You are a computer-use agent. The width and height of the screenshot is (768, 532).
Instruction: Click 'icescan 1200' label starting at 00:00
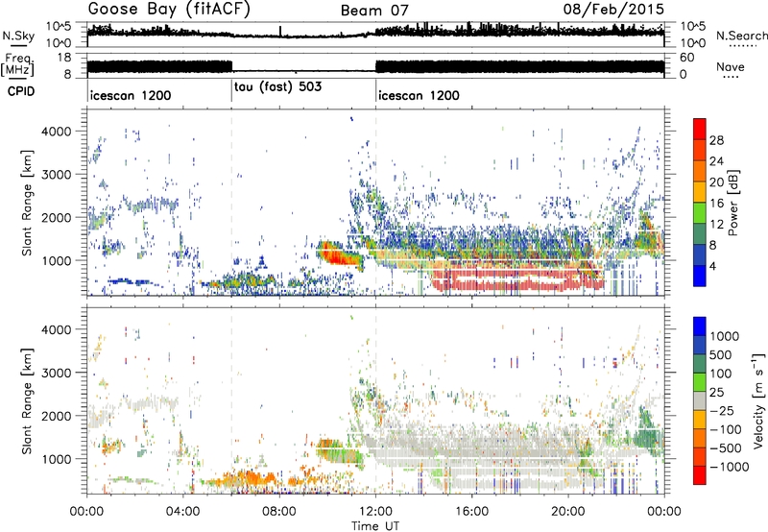[131, 95]
